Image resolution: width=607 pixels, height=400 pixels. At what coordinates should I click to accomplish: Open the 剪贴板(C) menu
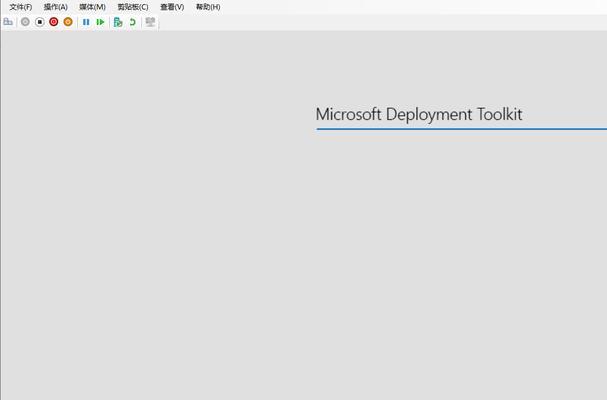coord(133,7)
